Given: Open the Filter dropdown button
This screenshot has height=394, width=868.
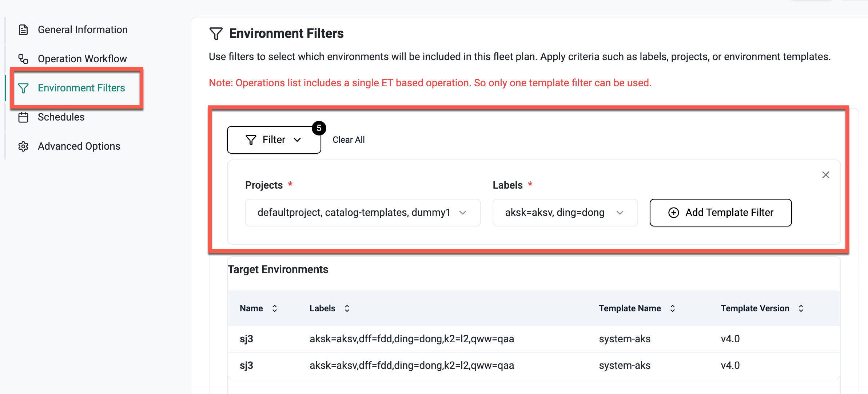Looking at the screenshot, I should [x=274, y=140].
